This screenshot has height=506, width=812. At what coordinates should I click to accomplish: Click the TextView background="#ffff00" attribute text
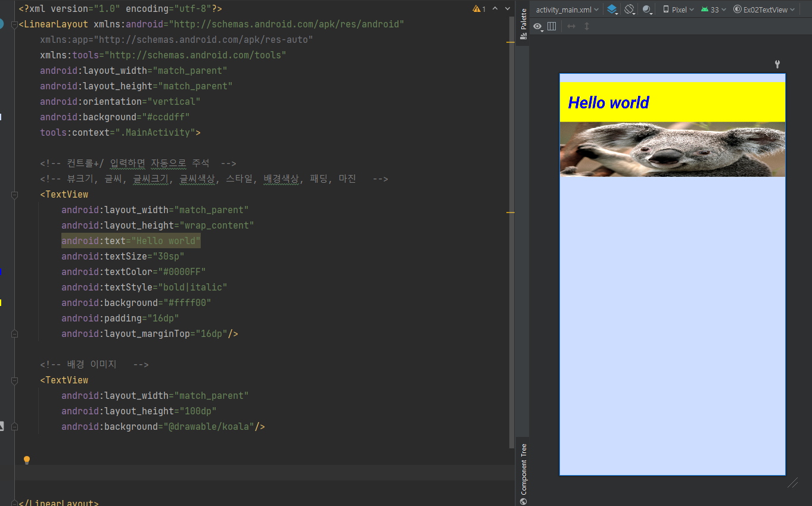pyautogui.click(x=136, y=303)
